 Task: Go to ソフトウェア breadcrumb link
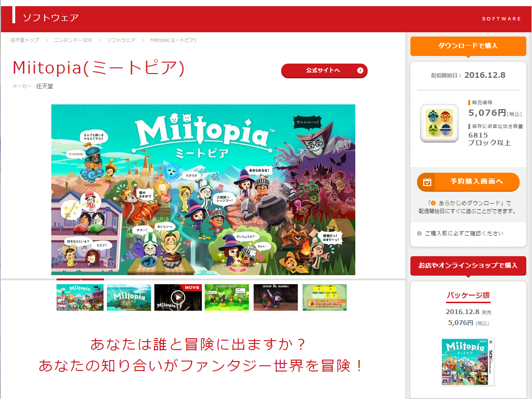[x=121, y=40]
